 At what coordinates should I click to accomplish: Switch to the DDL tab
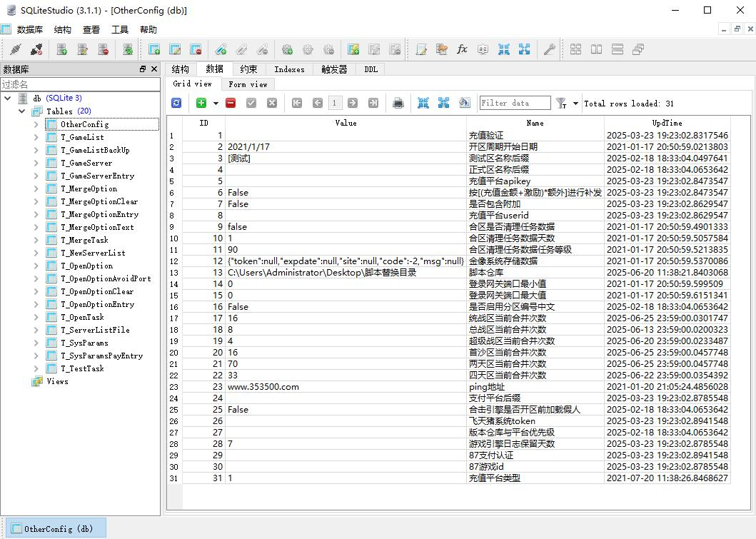[x=371, y=69]
